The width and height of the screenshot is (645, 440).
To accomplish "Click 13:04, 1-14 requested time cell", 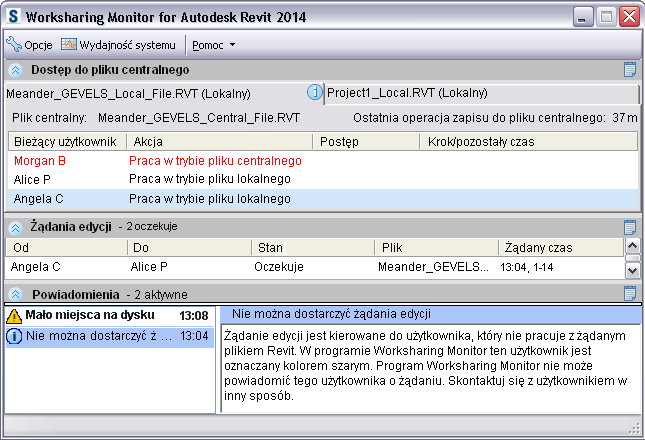I will click(527, 267).
